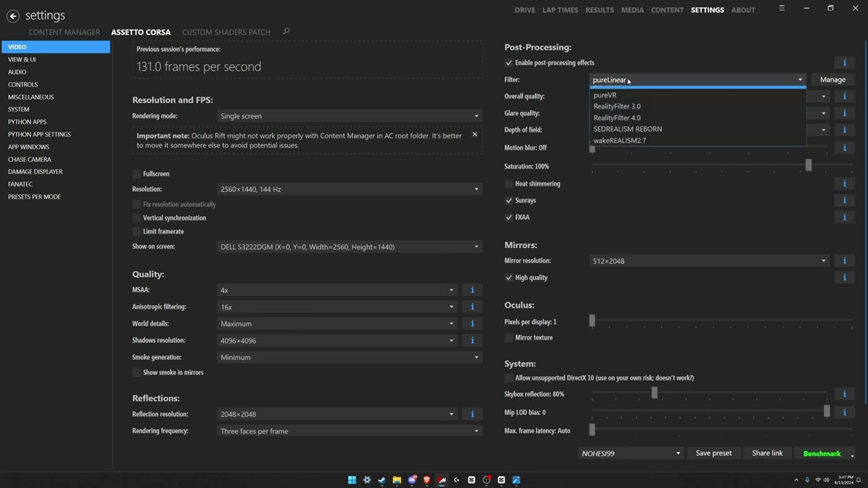Open the hamburger menu in title bar
The width and height of the screenshot is (868, 488).
(x=782, y=9)
